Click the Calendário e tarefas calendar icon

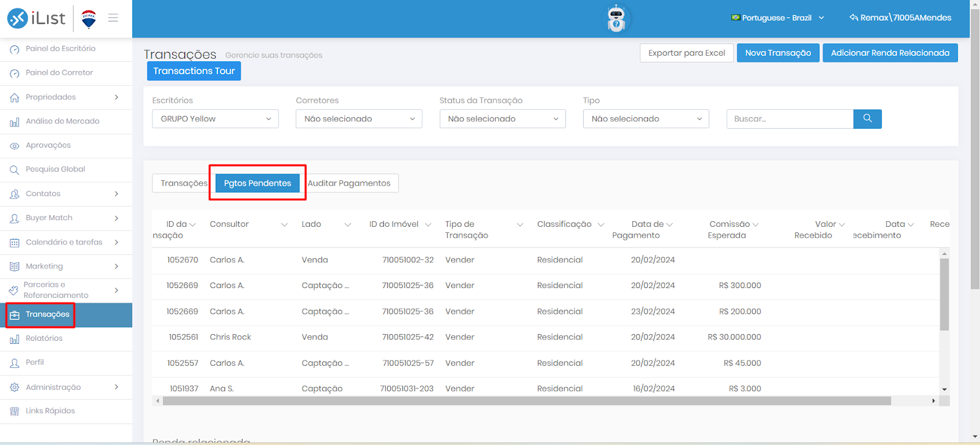coord(15,243)
